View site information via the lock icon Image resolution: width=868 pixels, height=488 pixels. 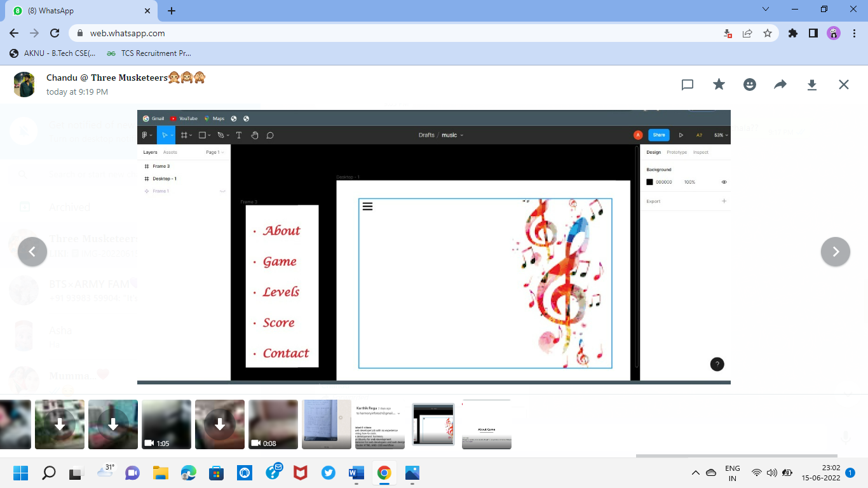coord(80,34)
